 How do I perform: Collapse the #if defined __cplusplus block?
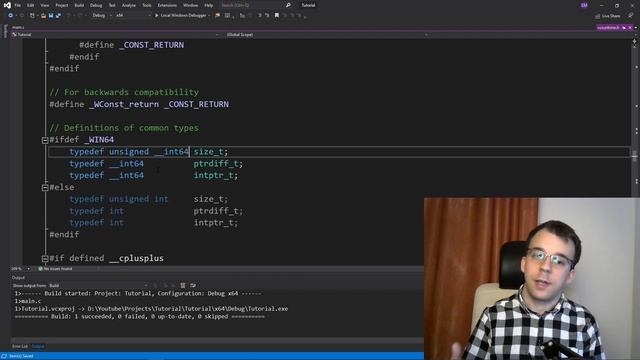click(45, 258)
